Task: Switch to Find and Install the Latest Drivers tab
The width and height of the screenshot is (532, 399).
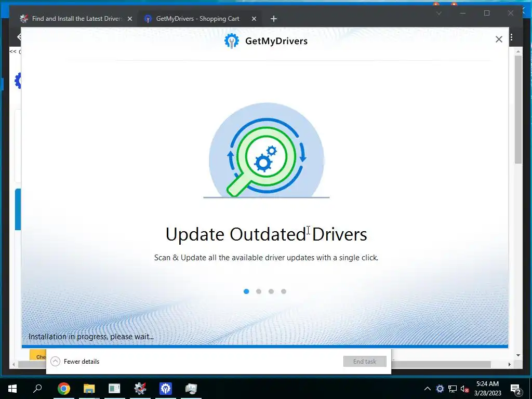Action: [x=77, y=19]
